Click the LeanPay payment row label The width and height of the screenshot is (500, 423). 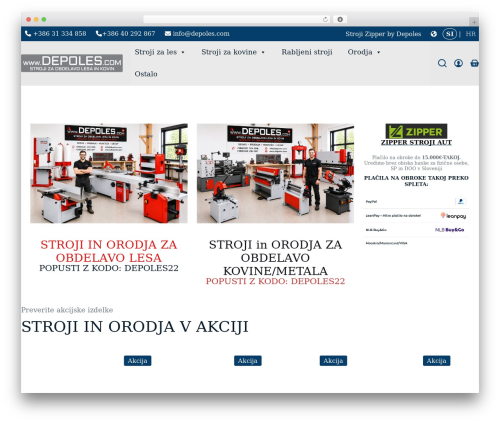point(393,216)
